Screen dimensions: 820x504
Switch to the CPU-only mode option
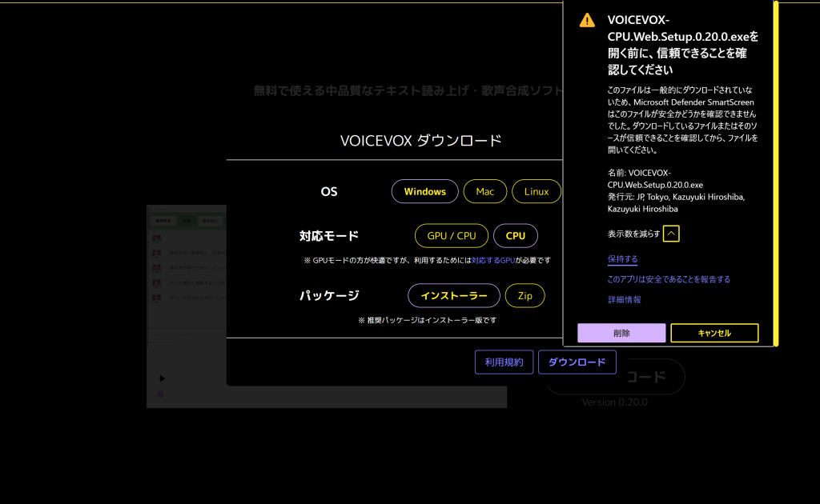(516, 236)
